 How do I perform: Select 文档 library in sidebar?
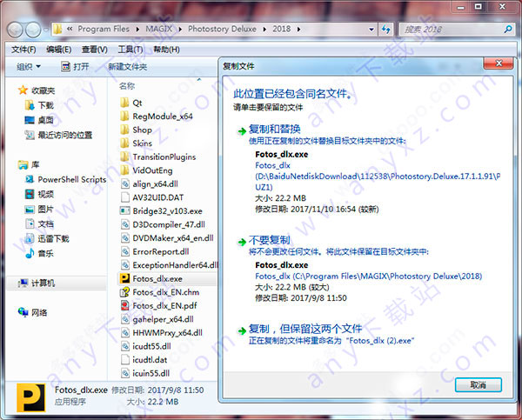(x=45, y=223)
